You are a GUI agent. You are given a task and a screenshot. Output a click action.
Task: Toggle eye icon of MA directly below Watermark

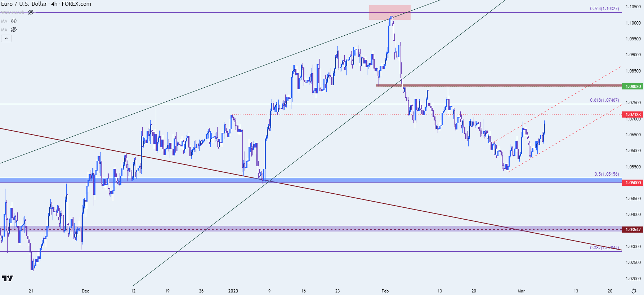point(14,21)
